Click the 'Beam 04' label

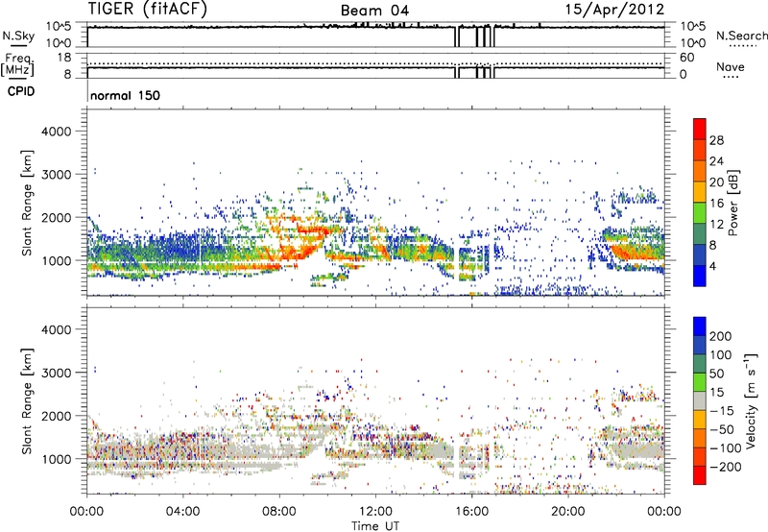click(374, 11)
